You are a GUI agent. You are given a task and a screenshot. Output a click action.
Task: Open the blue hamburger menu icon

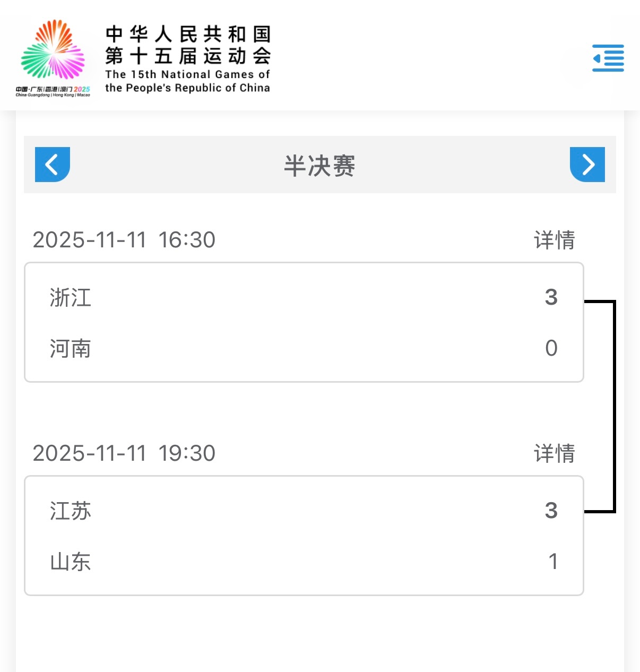pyautogui.click(x=608, y=58)
